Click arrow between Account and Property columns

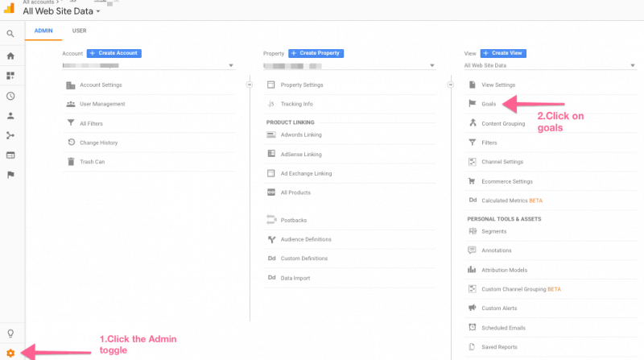[250, 85]
